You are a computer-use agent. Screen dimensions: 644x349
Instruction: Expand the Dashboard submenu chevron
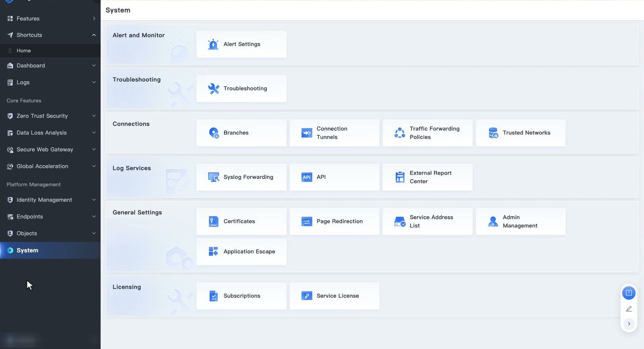click(94, 66)
